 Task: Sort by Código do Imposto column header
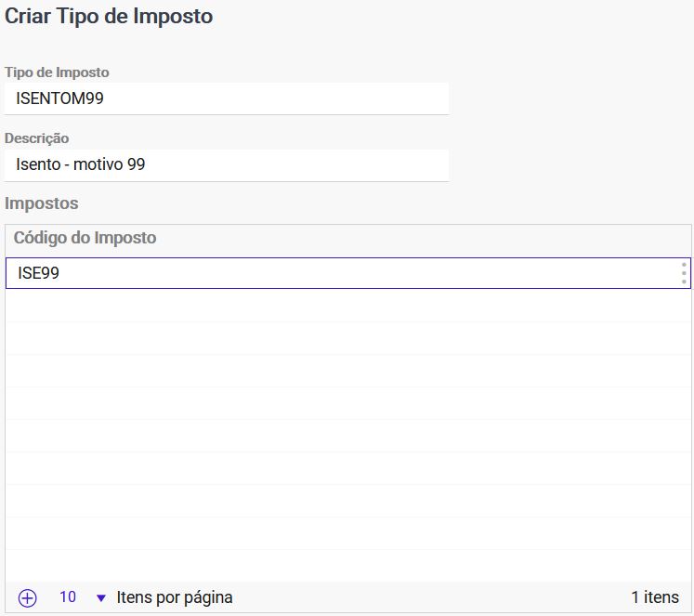click(x=85, y=238)
